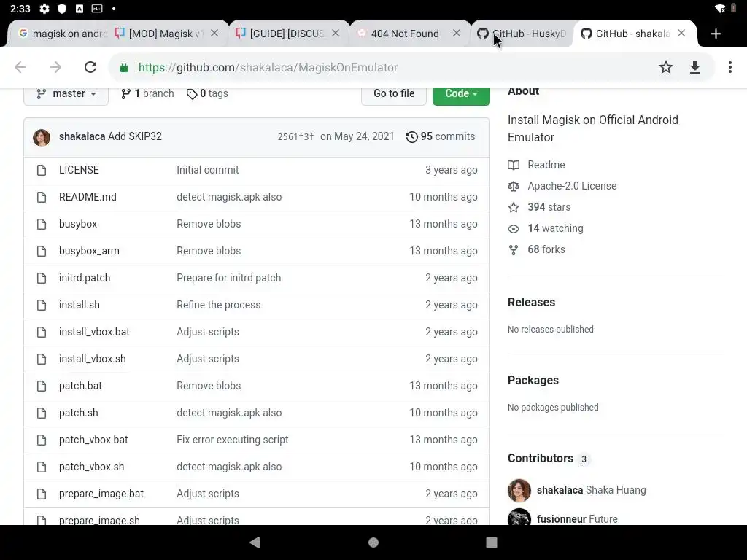747x560 pixels.
Task: Open the patch.sh file
Action: tap(79, 413)
